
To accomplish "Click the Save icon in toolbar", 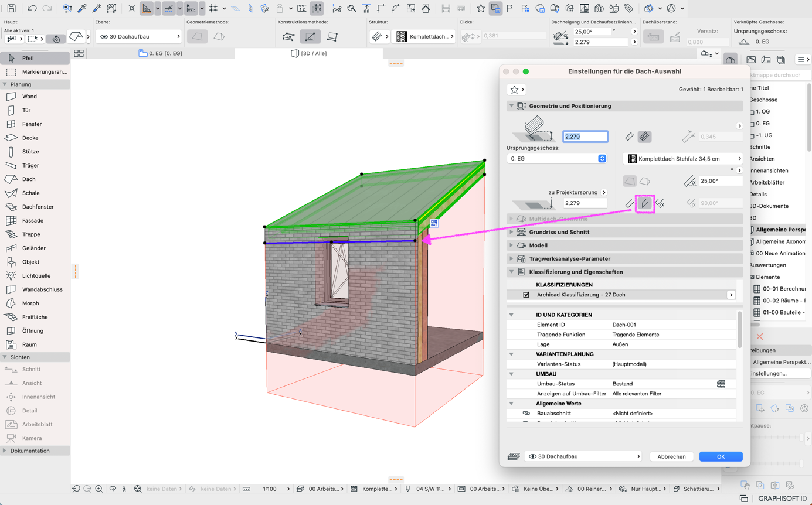I will [11, 8].
